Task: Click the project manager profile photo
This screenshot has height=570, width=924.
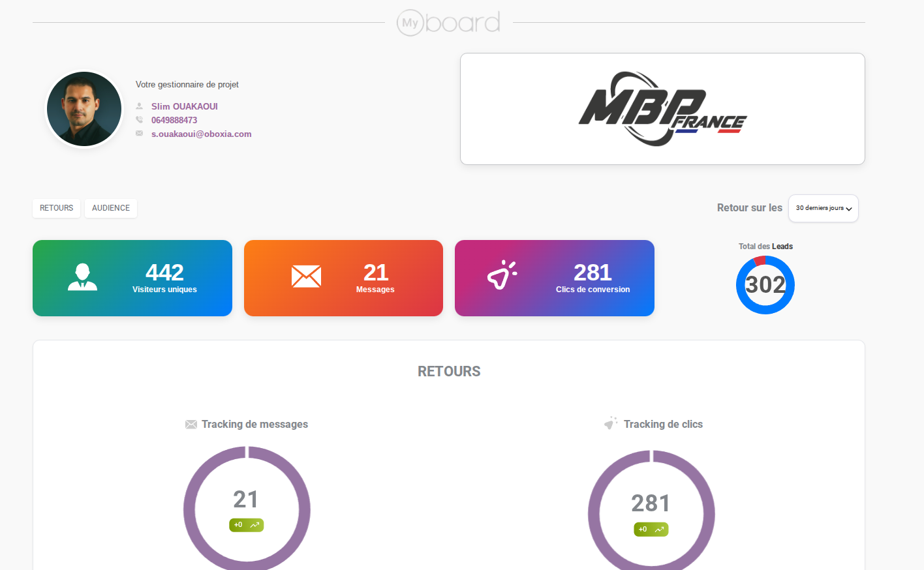Action: pyautogui.click(x=84, y=109)
